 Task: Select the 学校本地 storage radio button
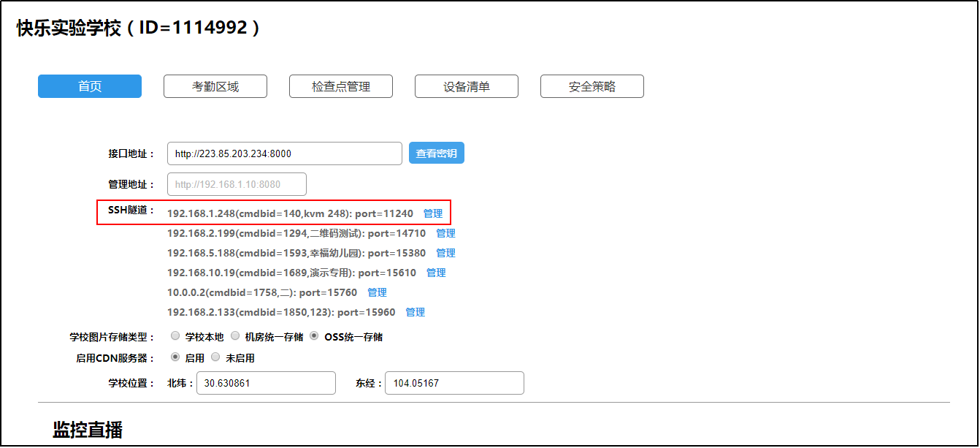pyautogui.click(x=175, y=336)
